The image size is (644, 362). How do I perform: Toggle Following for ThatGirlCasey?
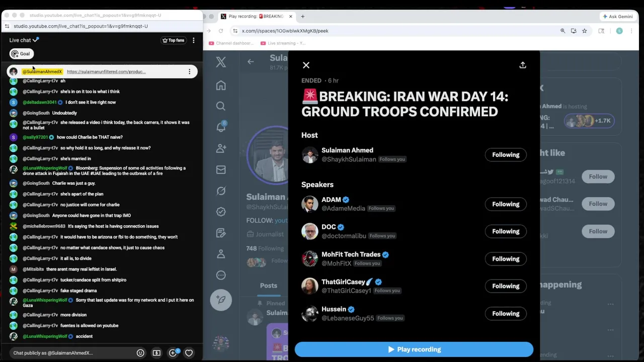coord(506,286)
